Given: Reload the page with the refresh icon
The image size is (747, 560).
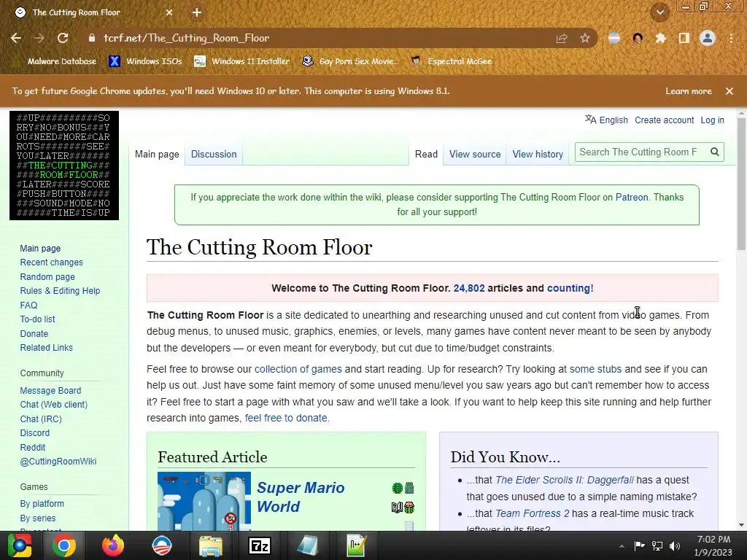Looking at the screenshot, I should [63, 38].
